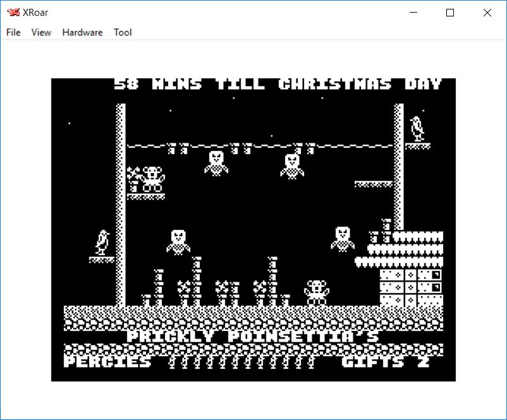This screenshot has width=507, height=420.
Task: Click the 'PRICKLY POINSETTIA'S' room title
Action: 253,337
